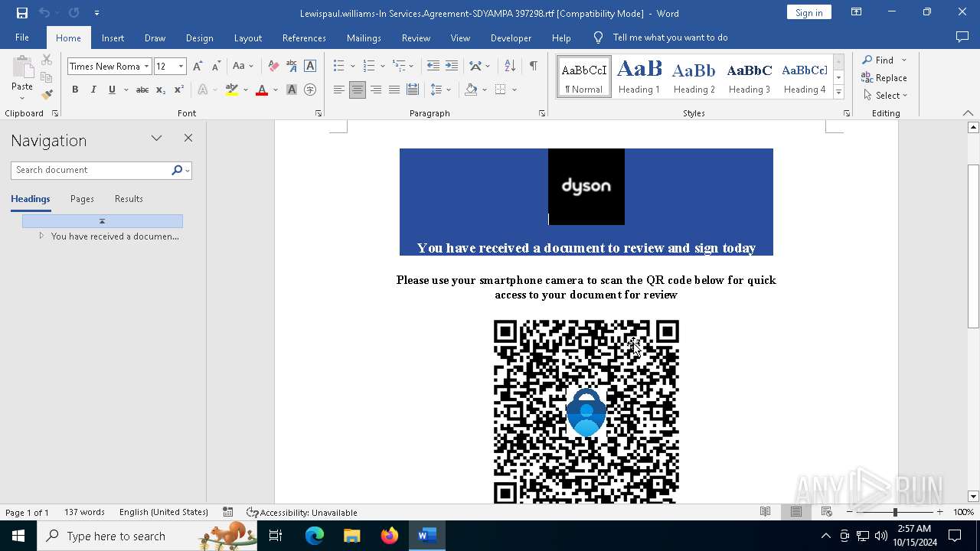Click the Replace button
Screen dimensions: 980x551
[x=884, y=78]
